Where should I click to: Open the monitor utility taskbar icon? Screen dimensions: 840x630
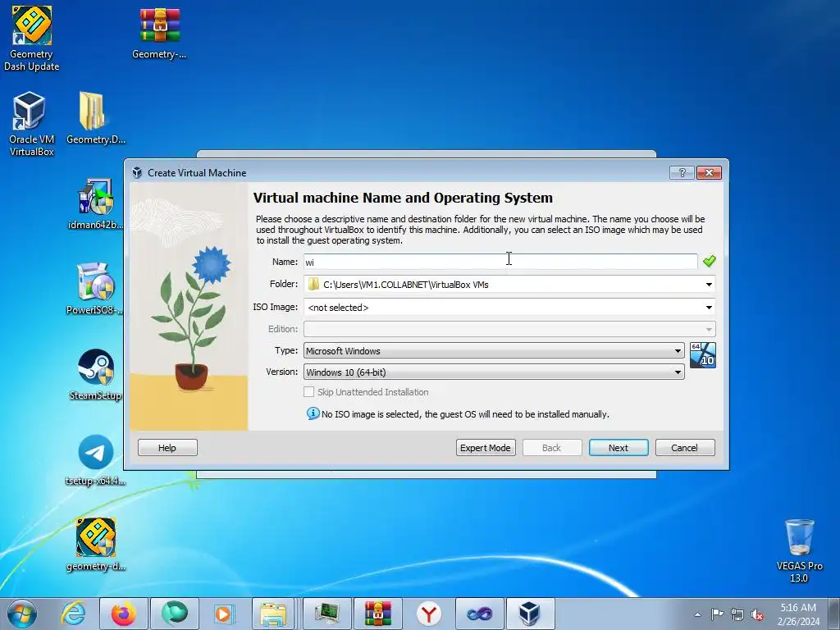[327, 614]
